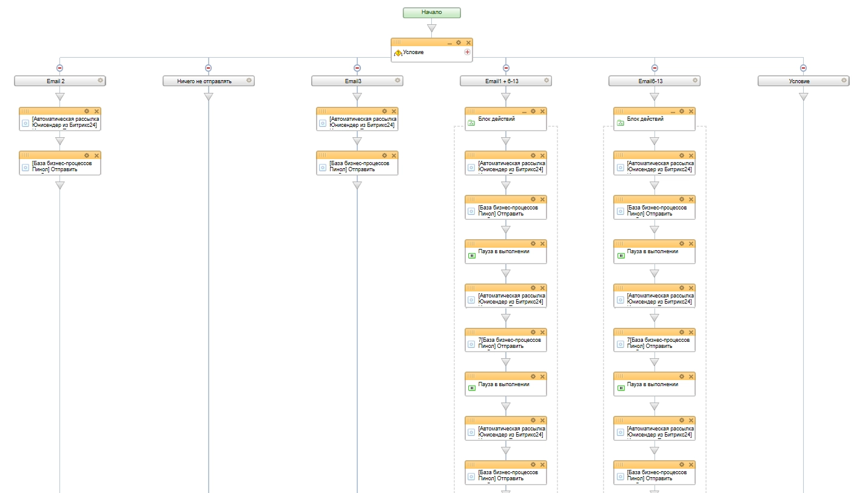Remove the Email3 branch using its minus icon
Viewport: 868px width, 493px height.
357,68
